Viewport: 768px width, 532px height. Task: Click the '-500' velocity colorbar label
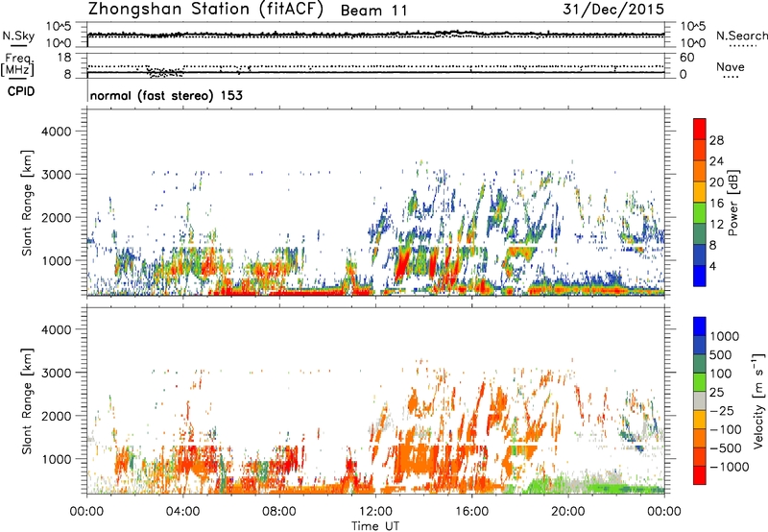coord(726,448)
